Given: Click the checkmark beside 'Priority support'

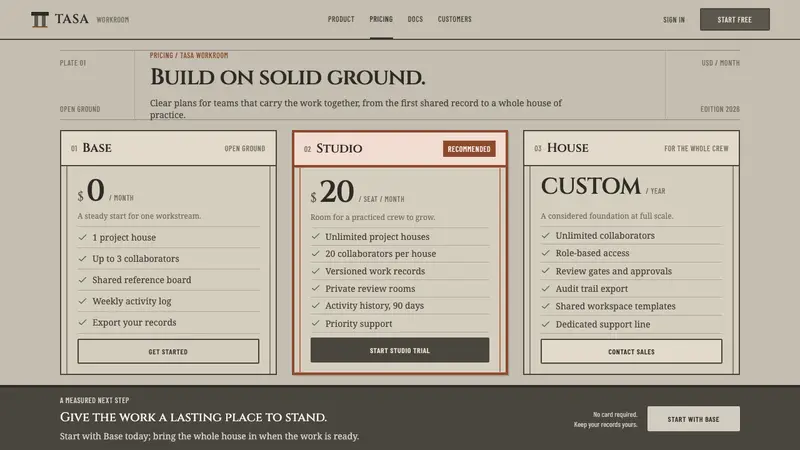Looking at the screenshot, I should coord(316,323).
